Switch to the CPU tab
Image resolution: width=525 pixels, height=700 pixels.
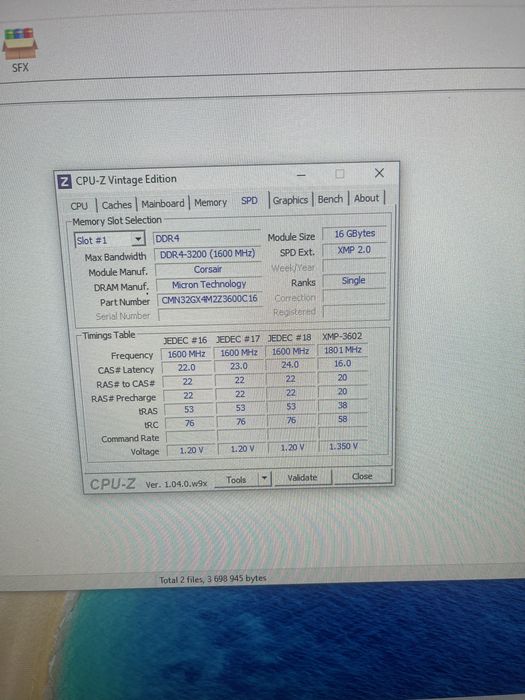tap(79, 205)
